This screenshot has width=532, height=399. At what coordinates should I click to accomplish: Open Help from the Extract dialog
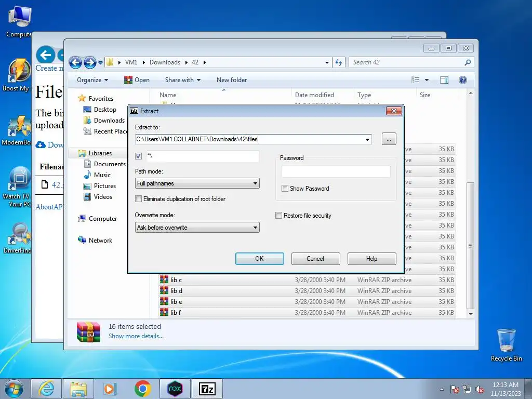click(x=371, y=259)
